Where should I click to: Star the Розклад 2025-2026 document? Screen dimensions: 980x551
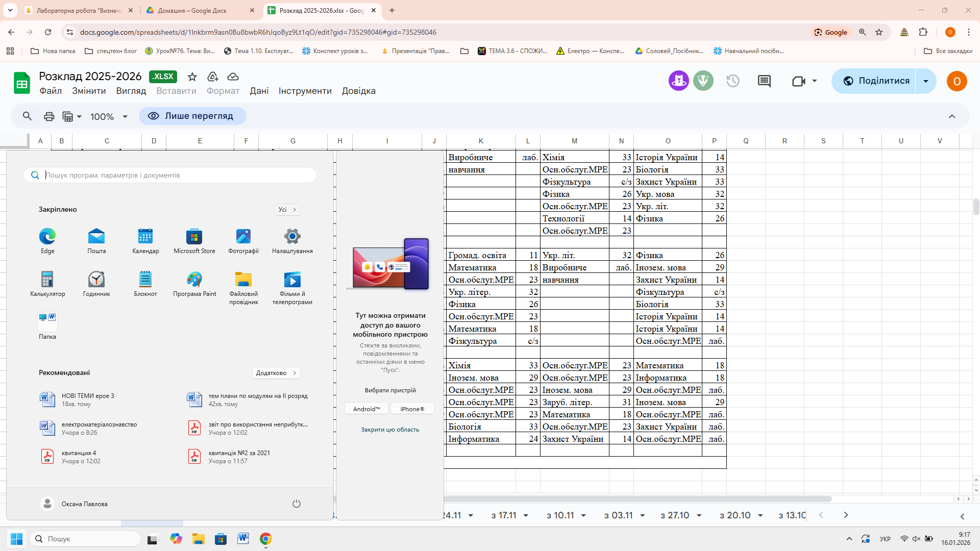tap(192, 77)
